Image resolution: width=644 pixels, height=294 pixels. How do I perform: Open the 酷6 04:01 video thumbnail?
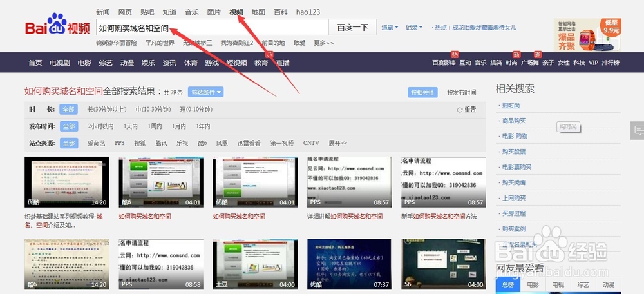pos(161,182)
